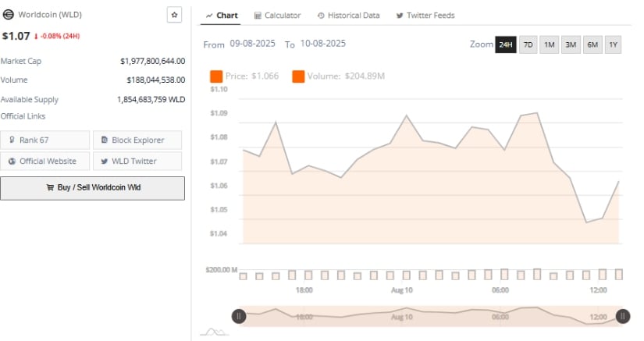This screenshot has height=341, width=644.
Task: Click the $1.07 price text
Action: click(x=16, y=36)
